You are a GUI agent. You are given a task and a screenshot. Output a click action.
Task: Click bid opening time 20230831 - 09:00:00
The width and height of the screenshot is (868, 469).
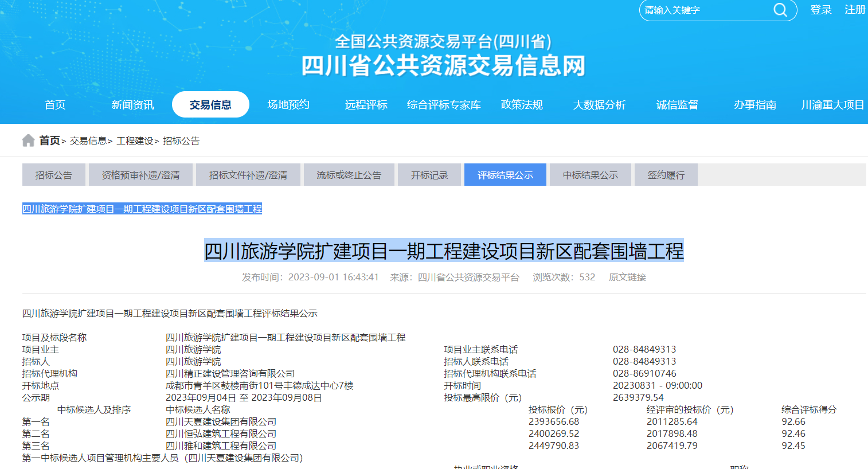[x=658, y=386]
